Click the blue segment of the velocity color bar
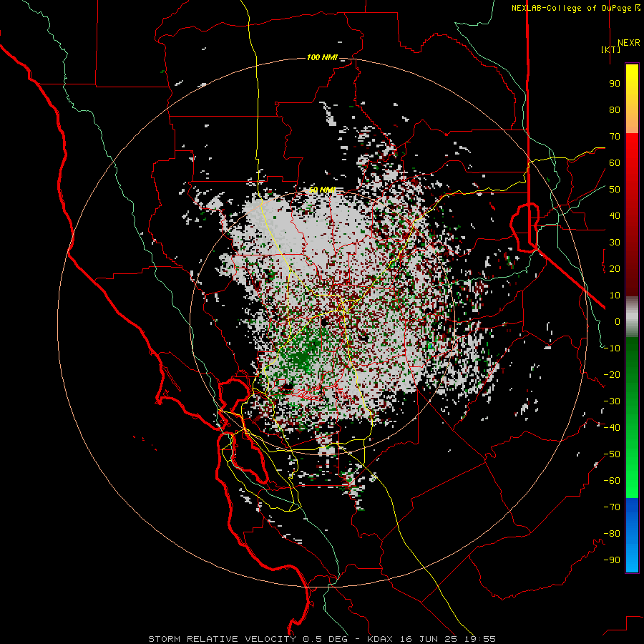The height and width of the screenshot is (644, 644). (632, 535)
